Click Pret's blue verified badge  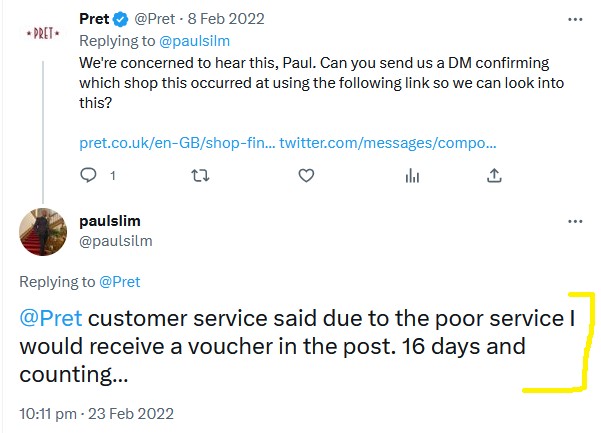point(120,19)
